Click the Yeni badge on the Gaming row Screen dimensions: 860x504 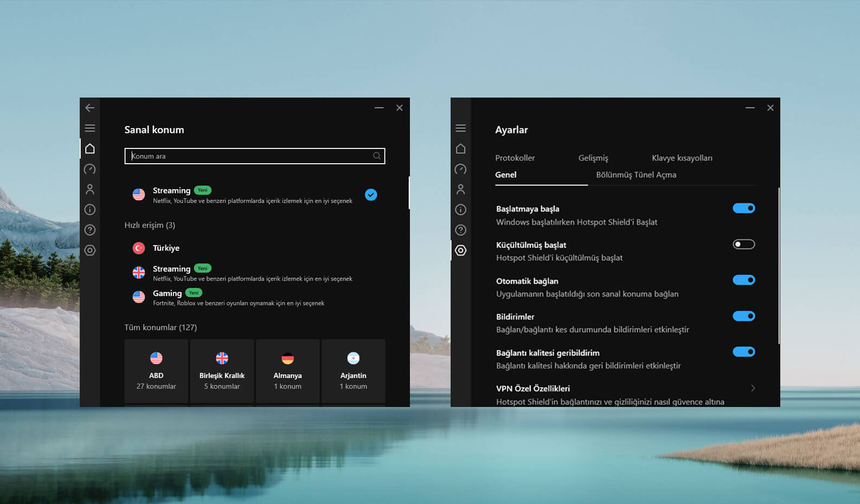194,293
